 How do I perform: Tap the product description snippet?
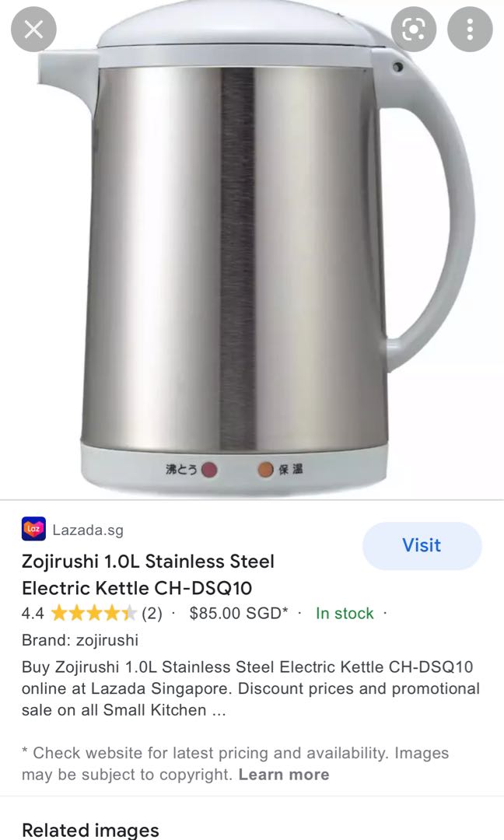click(x=250, y=688)
